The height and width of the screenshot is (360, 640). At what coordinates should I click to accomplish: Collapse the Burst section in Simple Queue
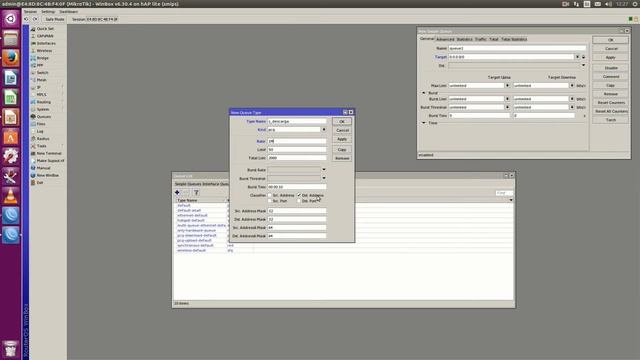click(423, 93)
